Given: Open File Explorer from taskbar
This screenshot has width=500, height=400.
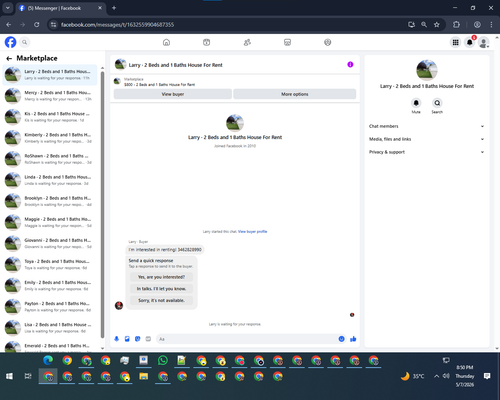Looking at the screenshot, I should point(144,376).
